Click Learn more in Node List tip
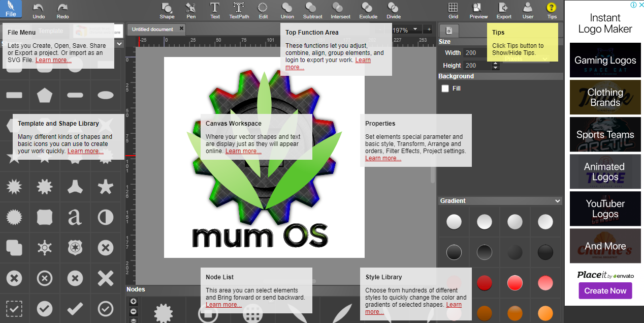 (223, 305)
